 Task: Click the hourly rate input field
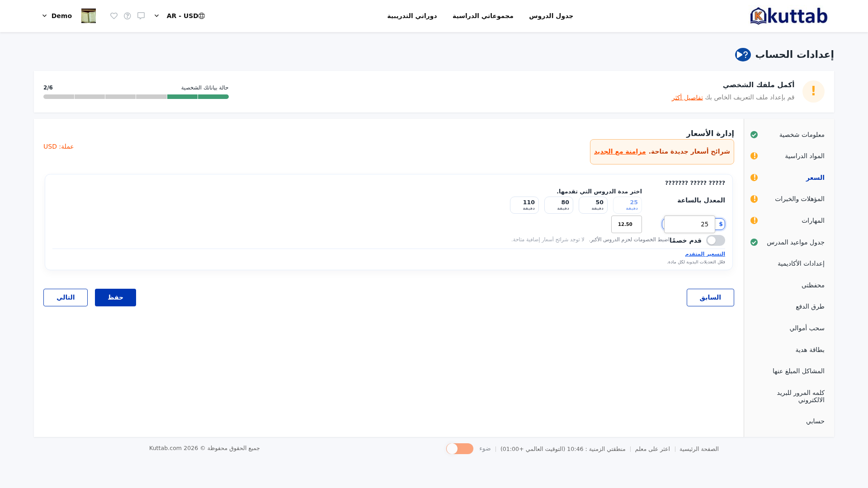coord(689,224)
